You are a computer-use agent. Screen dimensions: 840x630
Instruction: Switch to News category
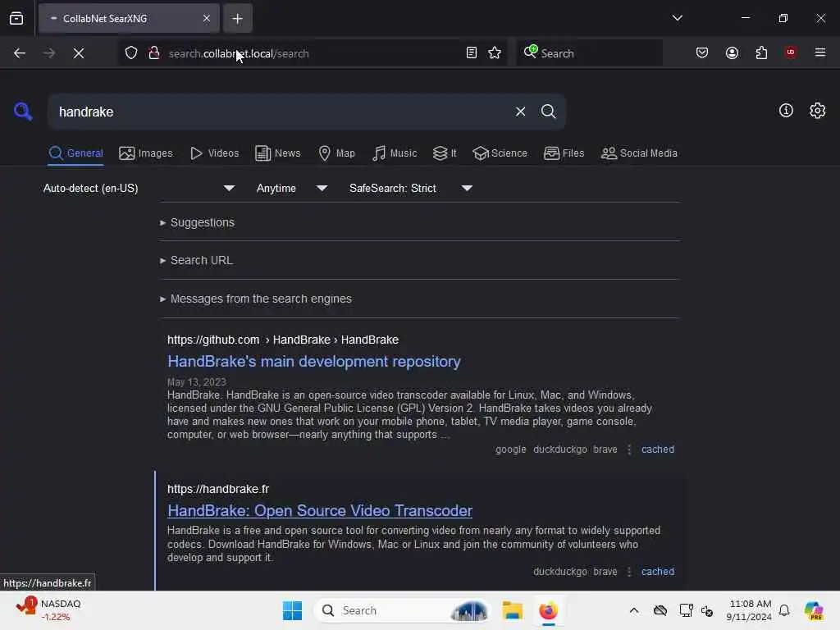277,153
